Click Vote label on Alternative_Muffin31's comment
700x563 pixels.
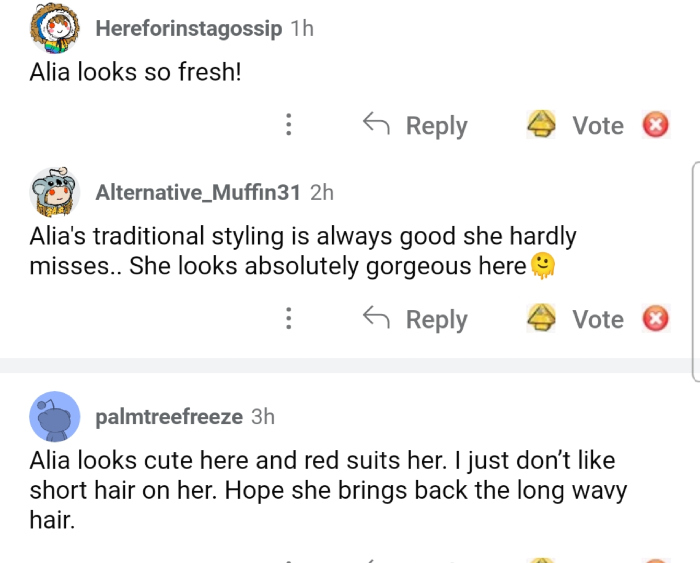tap(597, 319)
